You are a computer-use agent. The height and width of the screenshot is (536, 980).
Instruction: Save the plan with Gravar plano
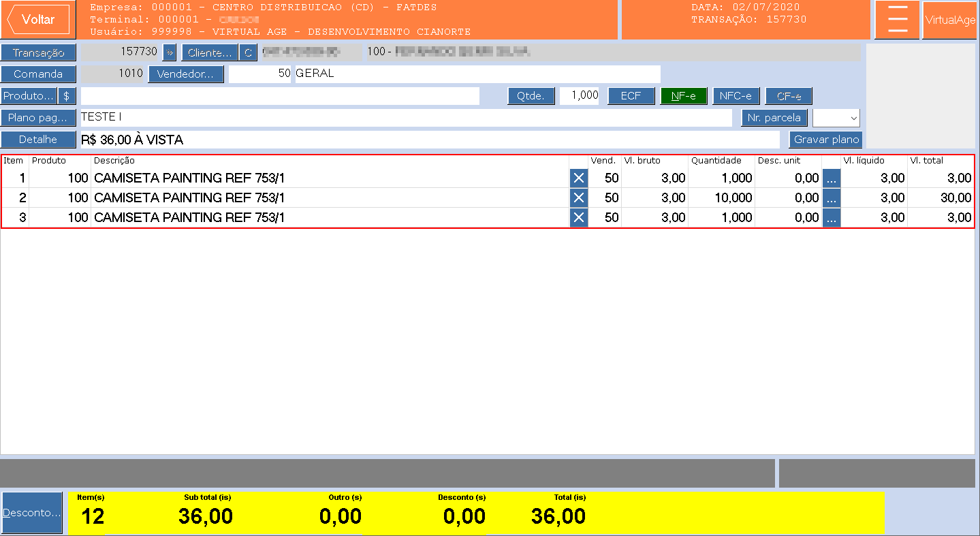point(826,140)
